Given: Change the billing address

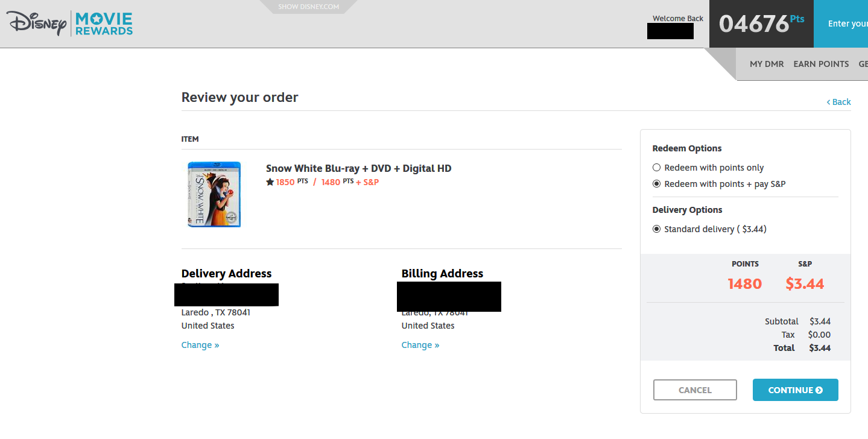Looking at the screenshot, I should [x=420, y=345].
